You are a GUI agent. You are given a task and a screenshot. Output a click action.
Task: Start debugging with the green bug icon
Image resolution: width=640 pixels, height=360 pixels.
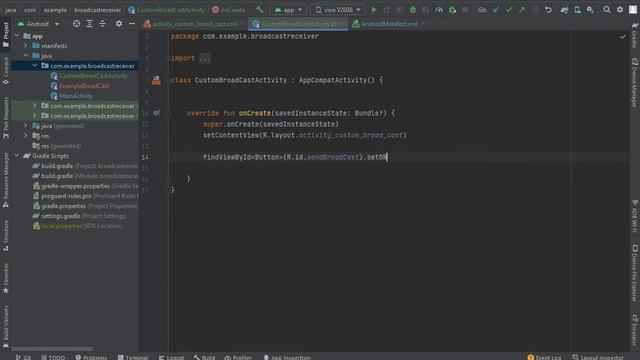[413, 9]
